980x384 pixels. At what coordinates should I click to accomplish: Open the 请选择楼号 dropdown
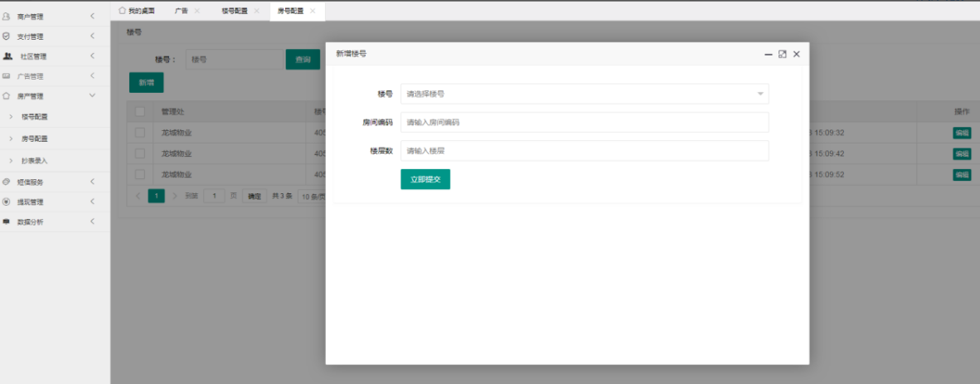point(584,94)
